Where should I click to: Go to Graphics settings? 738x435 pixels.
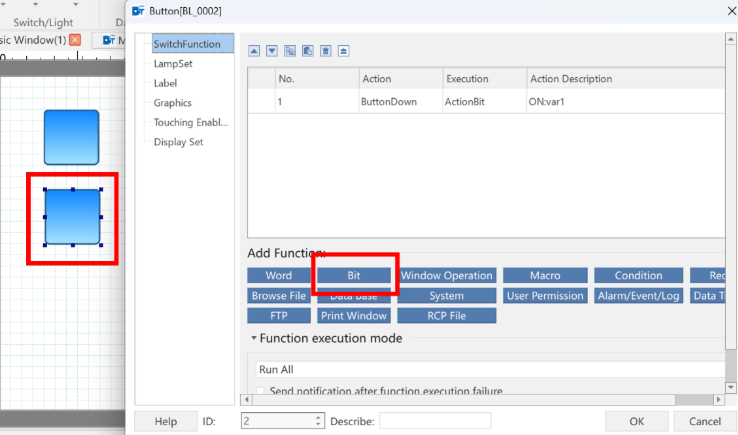click(172, 103)
